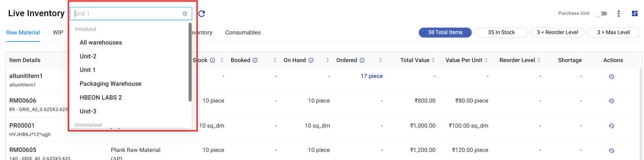Filter by 35 In Stock

(x=501, y=32)
